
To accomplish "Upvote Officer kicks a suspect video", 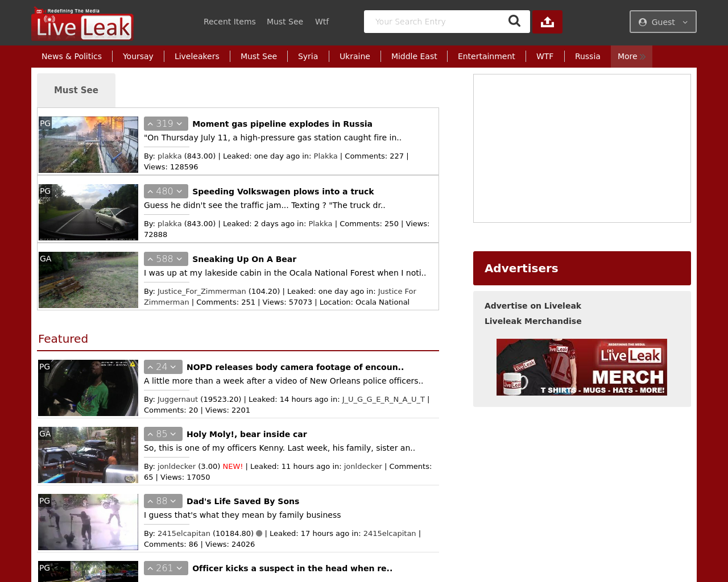I will (151, 568).
